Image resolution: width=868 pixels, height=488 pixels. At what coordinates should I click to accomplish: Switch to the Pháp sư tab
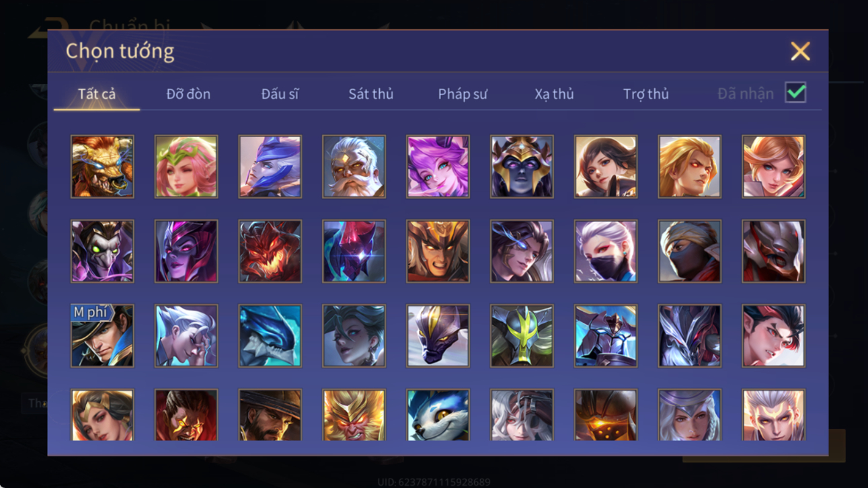click(463, 94)
